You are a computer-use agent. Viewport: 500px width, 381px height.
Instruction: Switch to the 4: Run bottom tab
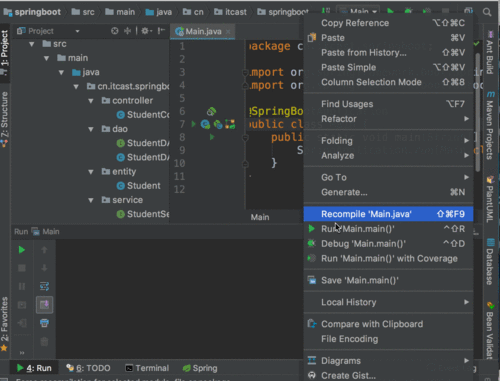tap(34, 368)
